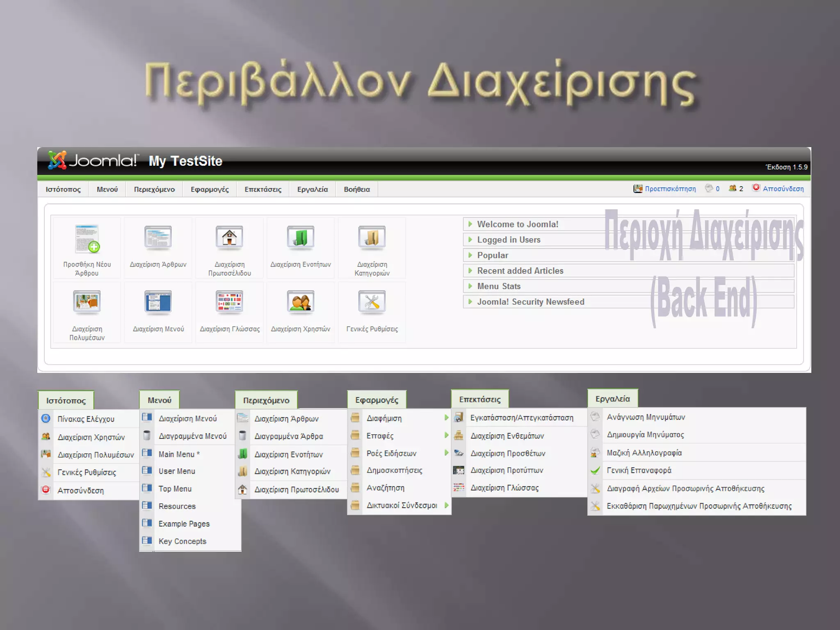Viewport: 840px width, 630px height.
Task: Click the Αποσύνδεση link at top right
Action: coord(783,189)
